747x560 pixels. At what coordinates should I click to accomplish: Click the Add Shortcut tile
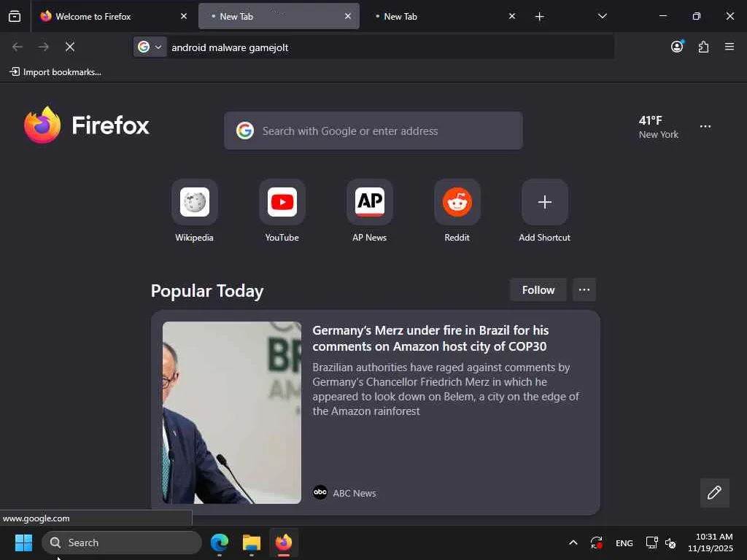point(544,211)
